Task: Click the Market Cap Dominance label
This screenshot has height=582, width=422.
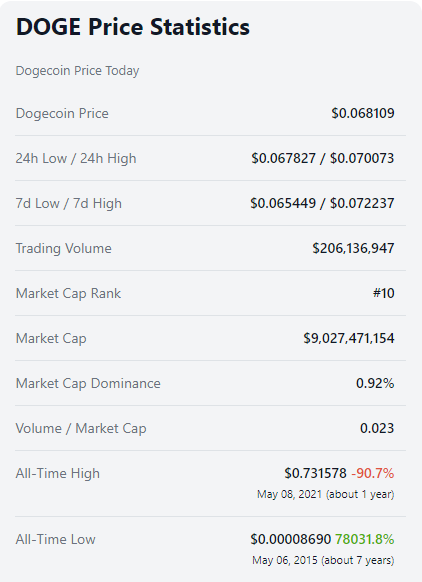Action: (88, 383)
